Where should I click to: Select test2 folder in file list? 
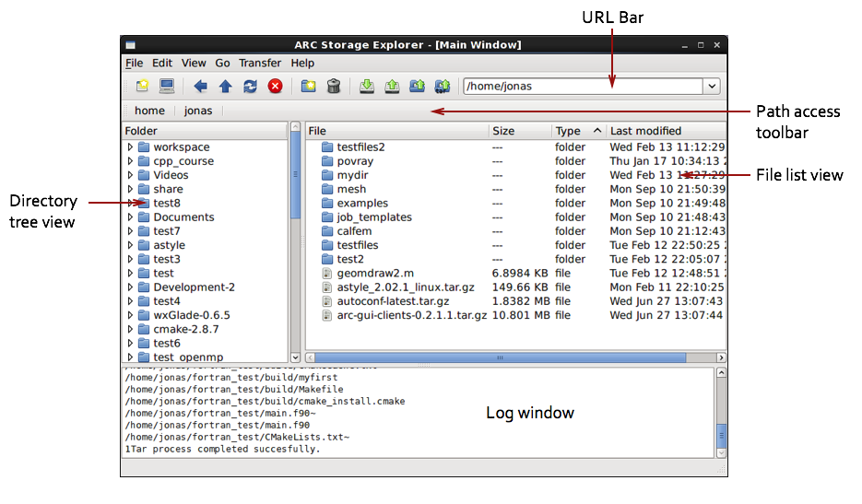click(x=350, y=259)
